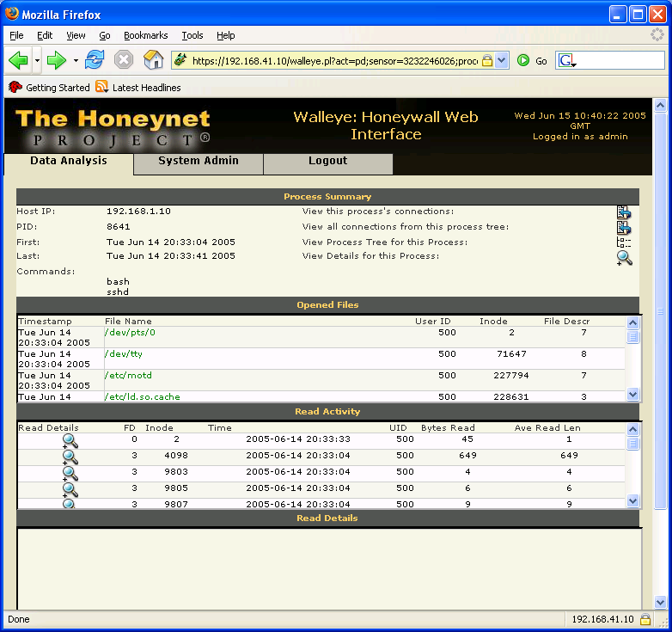
Task: Click inside the Google search box
Action: tap(620, 60)
